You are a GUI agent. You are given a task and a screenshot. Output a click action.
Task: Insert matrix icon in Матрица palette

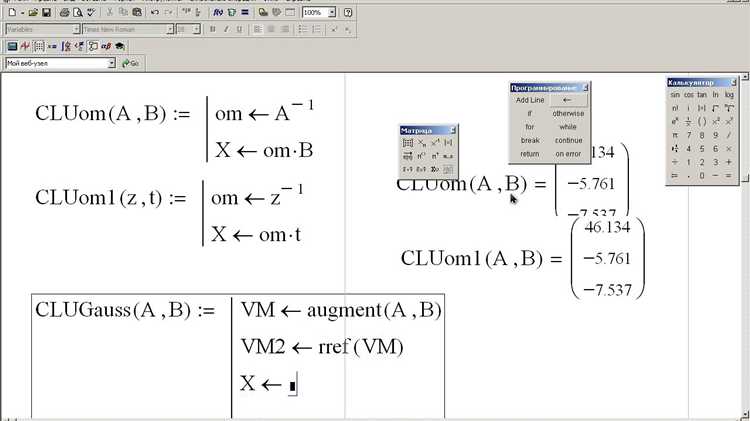[x=408, y=143]
